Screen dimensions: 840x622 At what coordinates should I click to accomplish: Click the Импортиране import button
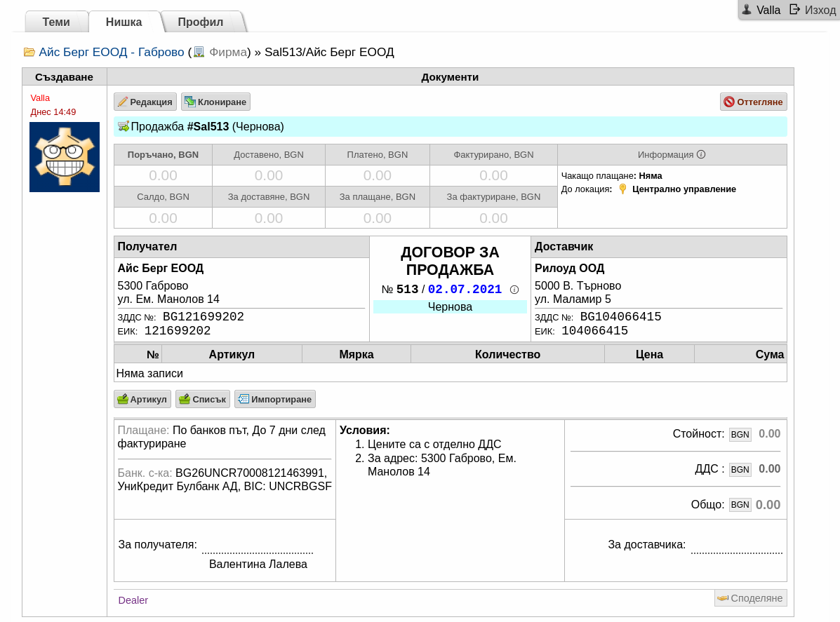click(275, 399)
